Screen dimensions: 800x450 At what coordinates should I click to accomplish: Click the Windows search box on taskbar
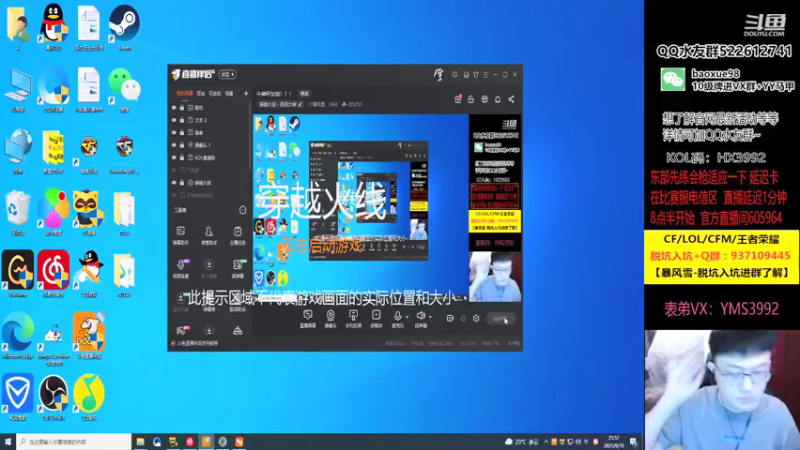(74, 442)
